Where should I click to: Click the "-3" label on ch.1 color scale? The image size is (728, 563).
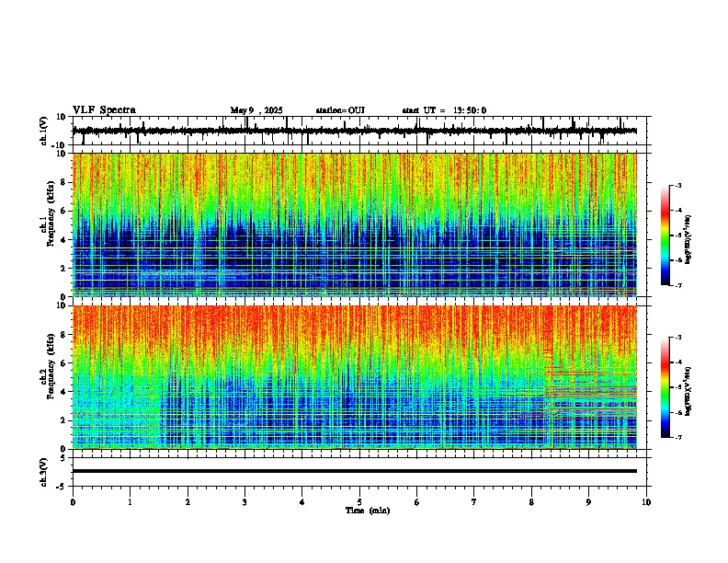click(677, 185)
